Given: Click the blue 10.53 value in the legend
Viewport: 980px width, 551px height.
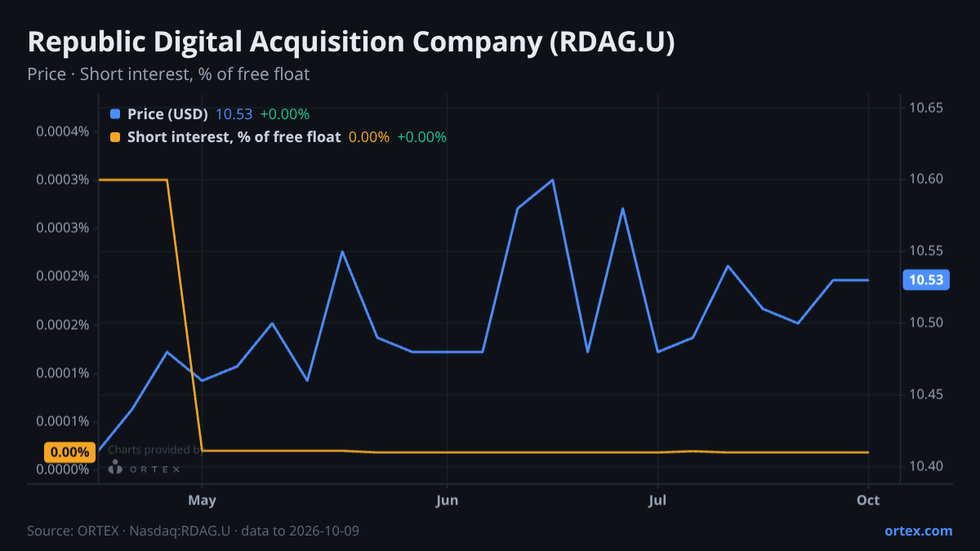Looking at the screenshot, I should point(234,114).
